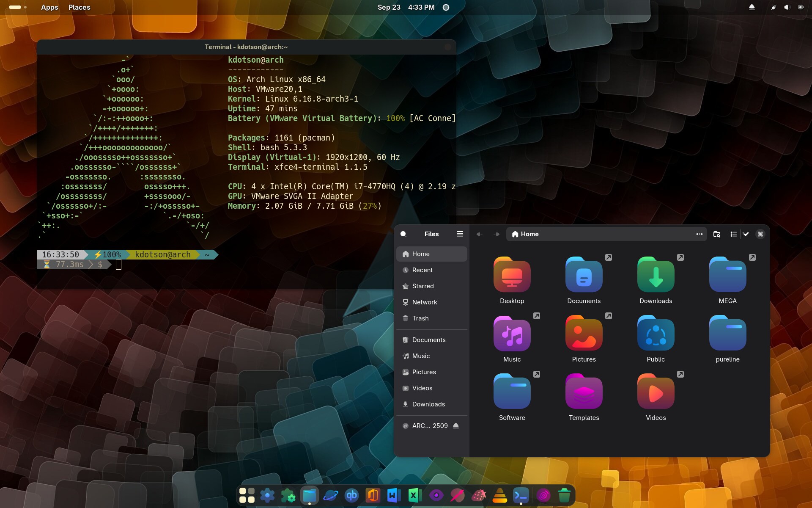Screen dimensions: 812x508
Task: Select the Videos folder in the grid
Action: (656, 392)
